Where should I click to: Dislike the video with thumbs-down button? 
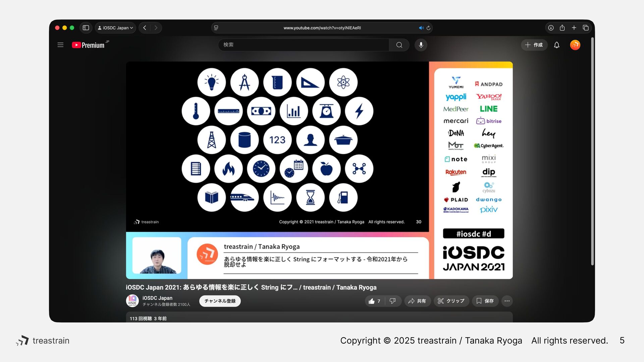[393, 301]
